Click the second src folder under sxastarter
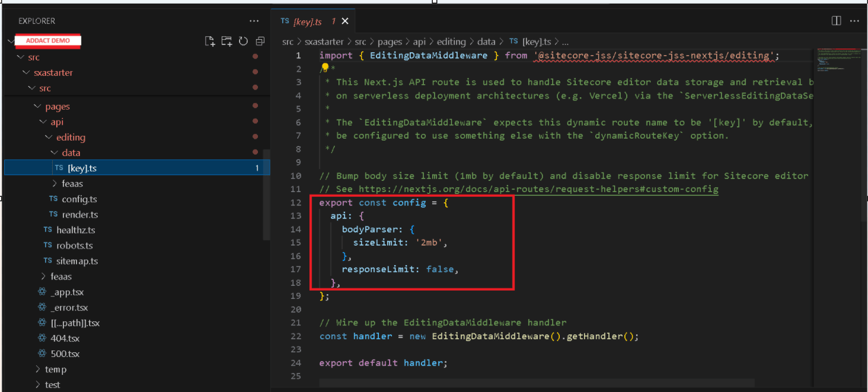This screenshot has height=392, width=868. (x=45, y=88)
